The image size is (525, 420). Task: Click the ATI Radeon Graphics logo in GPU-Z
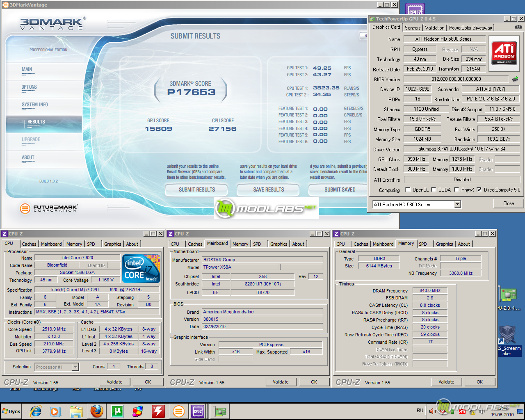504,53
